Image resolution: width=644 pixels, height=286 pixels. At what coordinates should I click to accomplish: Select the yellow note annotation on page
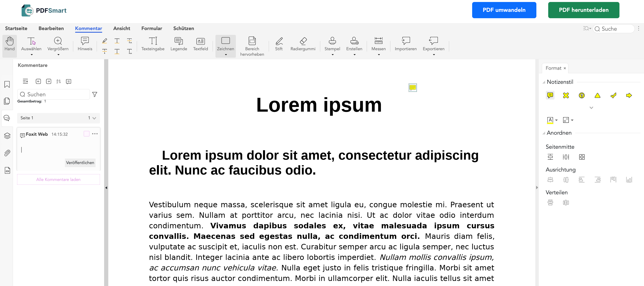[413, 88]
